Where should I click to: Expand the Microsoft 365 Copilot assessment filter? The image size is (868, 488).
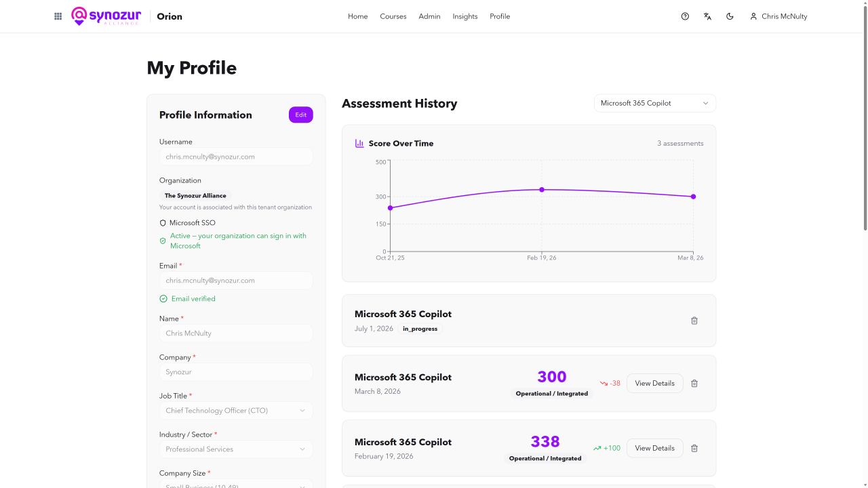click(x=655, y=103)
